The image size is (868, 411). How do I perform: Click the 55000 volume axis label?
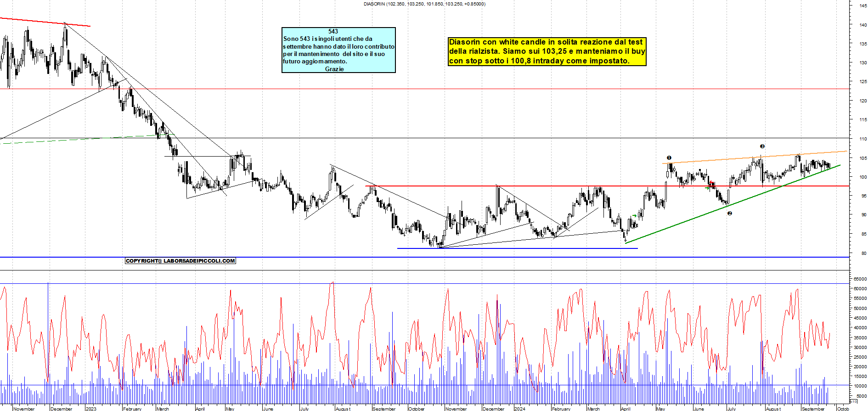(x=861, y=298)
